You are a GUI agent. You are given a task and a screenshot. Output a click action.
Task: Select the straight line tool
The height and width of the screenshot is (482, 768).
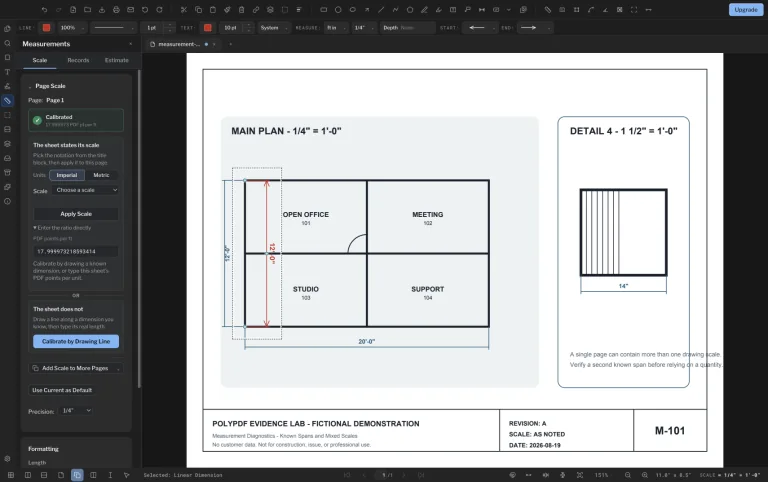click(x=381, y=10)
